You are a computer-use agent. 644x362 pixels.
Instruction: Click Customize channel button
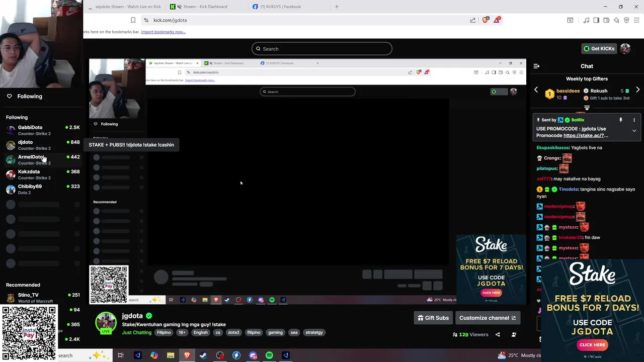(488, 318)
